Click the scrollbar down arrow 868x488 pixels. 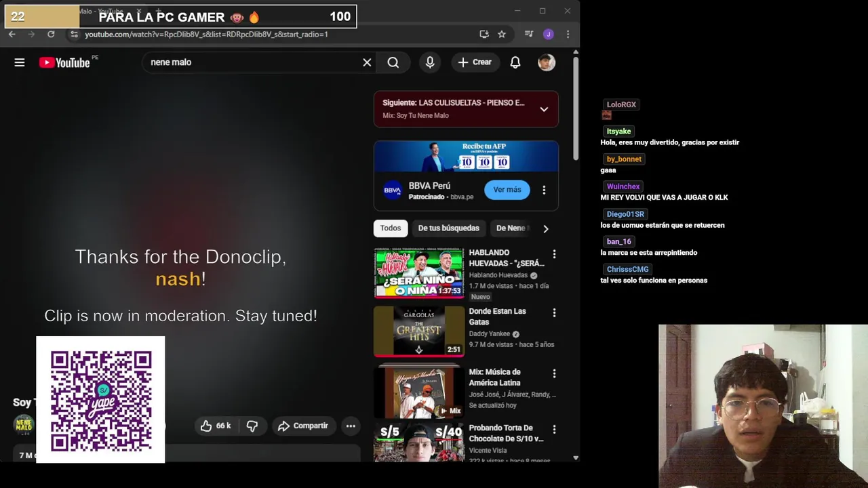point(576,457)
